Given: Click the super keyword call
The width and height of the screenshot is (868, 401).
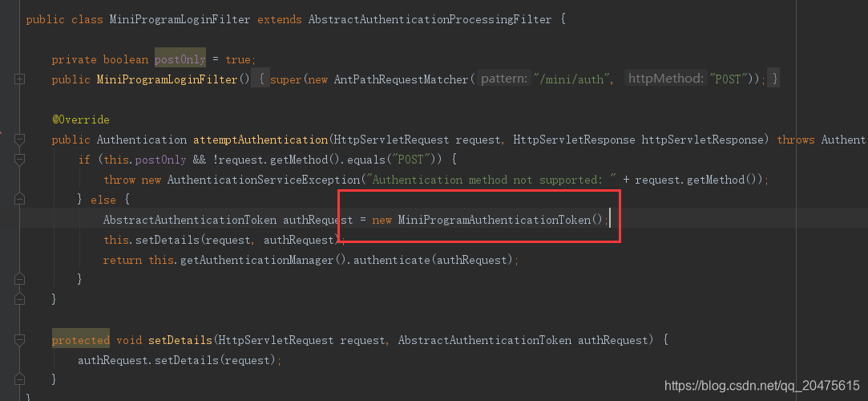Looking at the screenshot, I should click(286, 79).
